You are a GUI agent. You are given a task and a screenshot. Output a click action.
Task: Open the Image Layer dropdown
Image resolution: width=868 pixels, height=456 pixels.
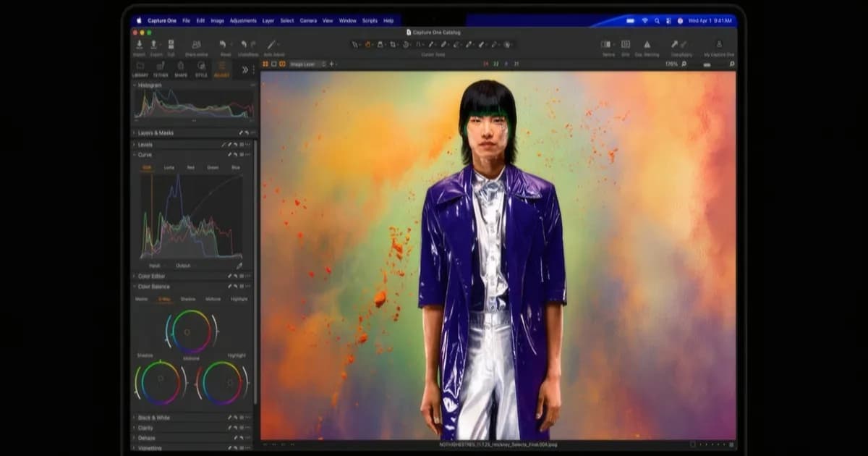coord(307,64)
